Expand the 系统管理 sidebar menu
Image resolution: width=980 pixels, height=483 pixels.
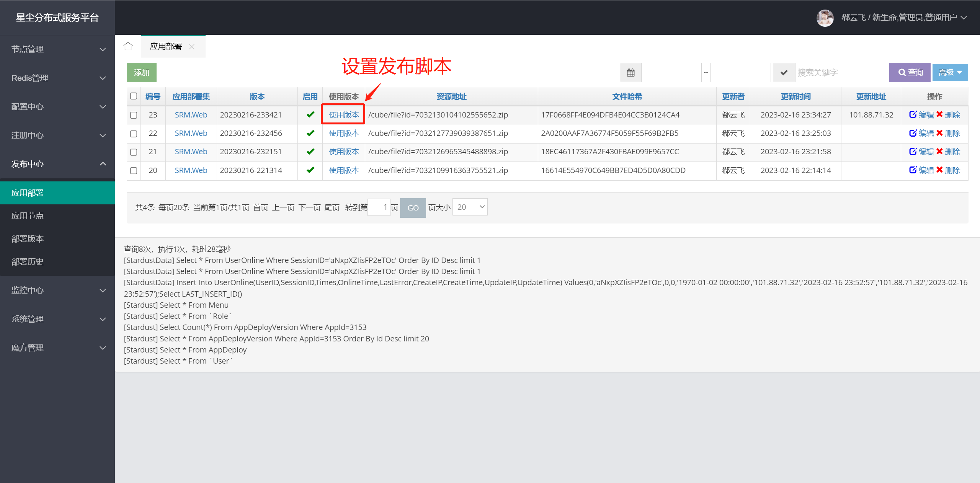point(57,319)
